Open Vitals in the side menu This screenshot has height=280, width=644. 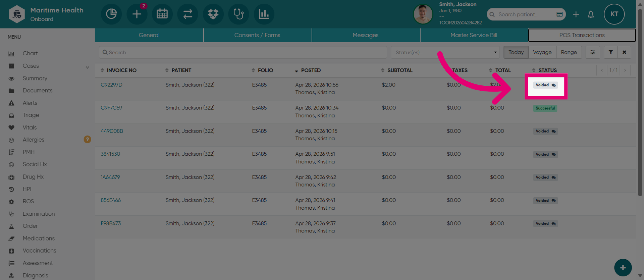click(x=30, y=128)
